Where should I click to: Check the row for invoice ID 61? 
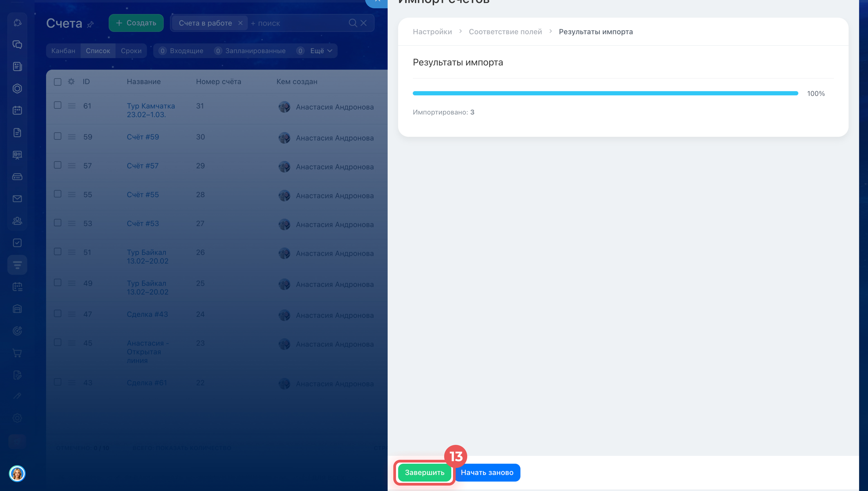click(x=58, y=105)
